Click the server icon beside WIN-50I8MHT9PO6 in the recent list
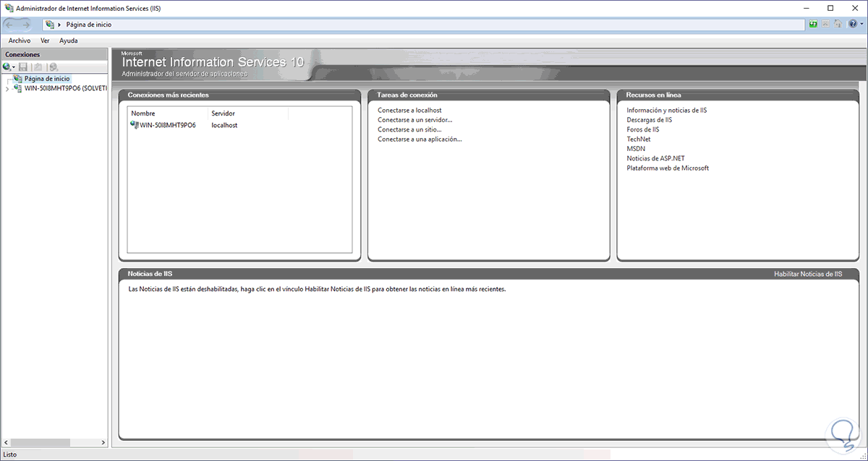Viewport: 868px width, 461px height. 135,125
